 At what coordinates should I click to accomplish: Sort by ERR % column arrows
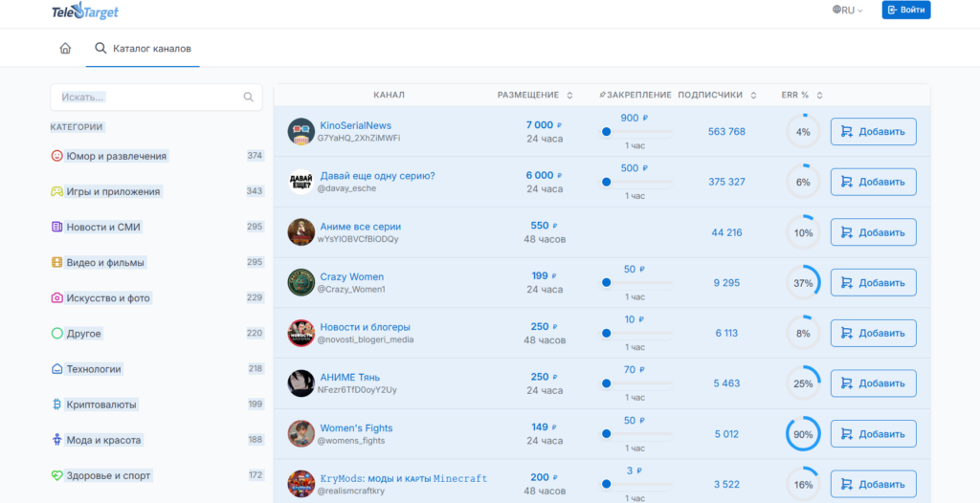(819, 95)
